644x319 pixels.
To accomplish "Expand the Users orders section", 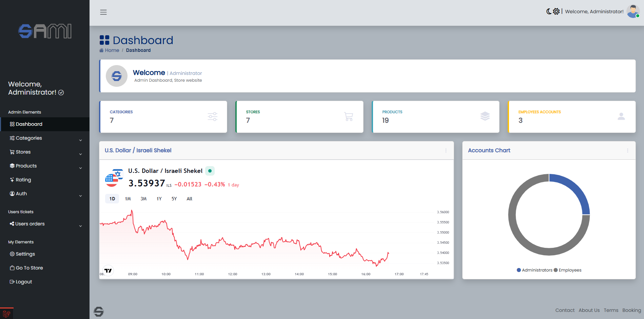I will (30, 224).
